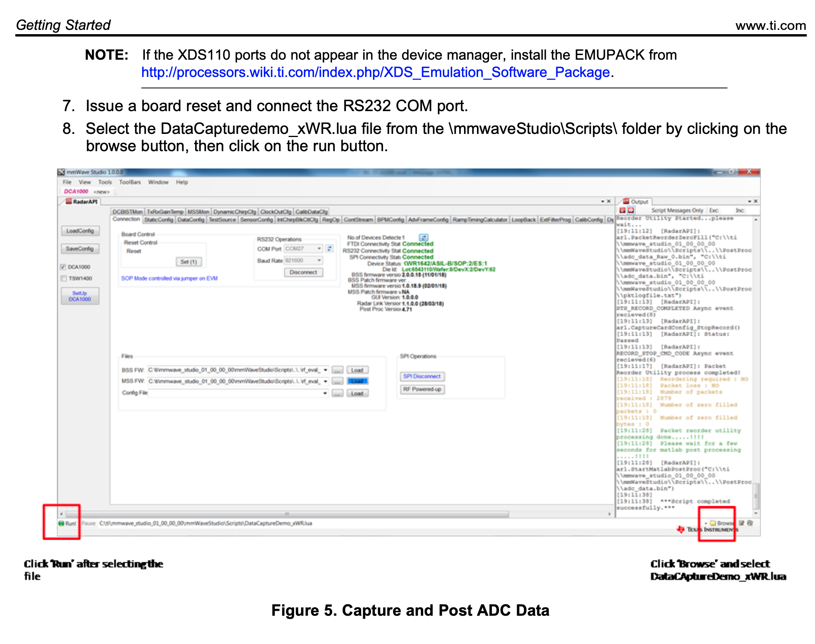Click the second red Output toolbar icon

coord(631,210)
